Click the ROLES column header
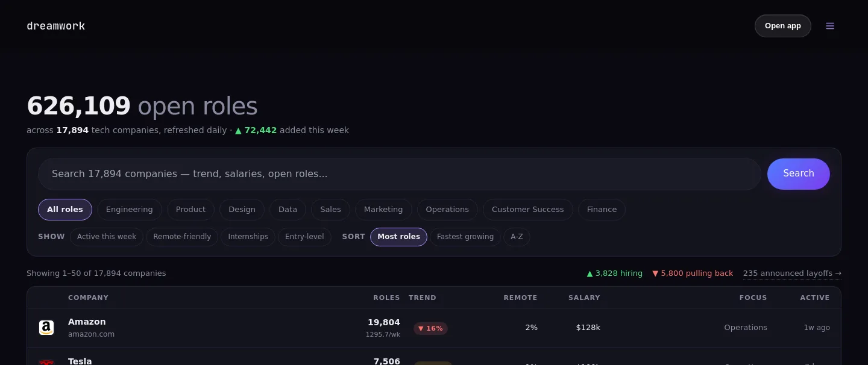The image size is (868, 365). point(386,298)
